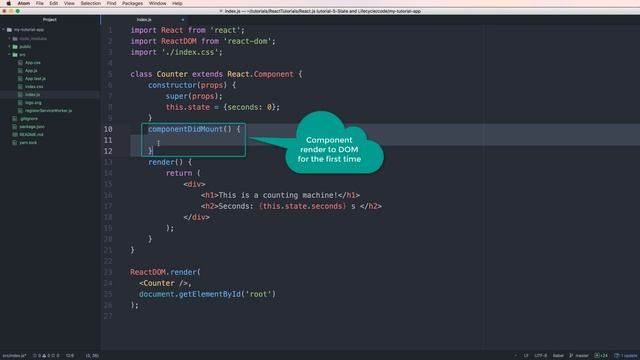
Task: Open App.css in the tree
Action: click(33, 62)
